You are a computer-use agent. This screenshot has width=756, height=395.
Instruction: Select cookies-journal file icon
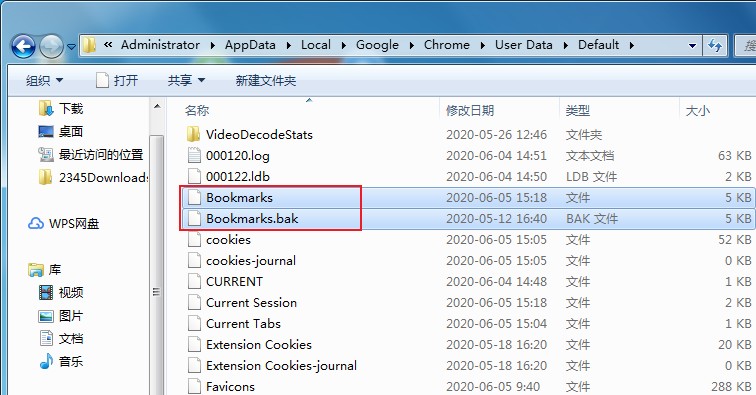(x=194, y=260)
